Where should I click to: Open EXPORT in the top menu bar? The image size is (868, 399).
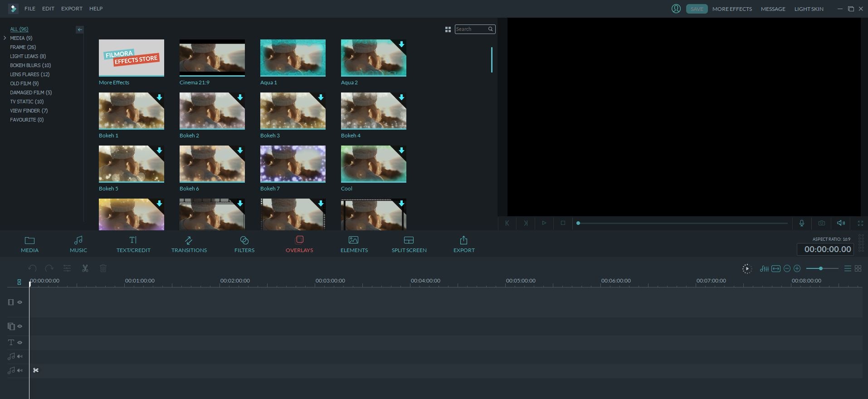point(72,9)
